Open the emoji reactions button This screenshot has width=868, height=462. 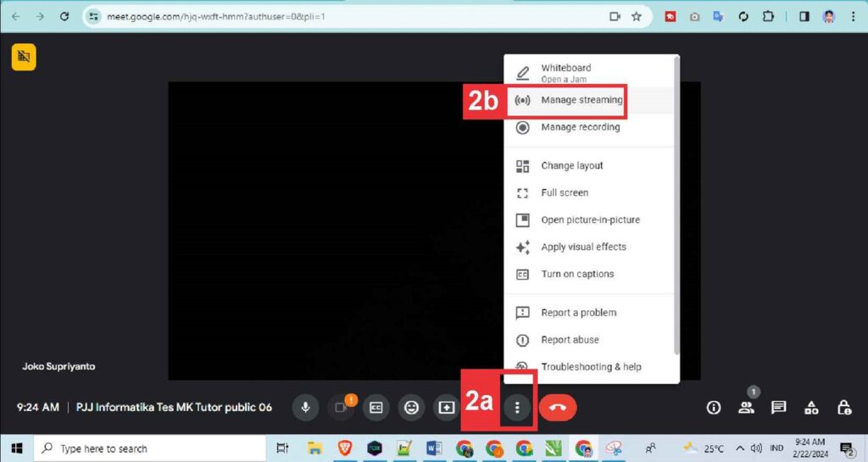point(411,408)
